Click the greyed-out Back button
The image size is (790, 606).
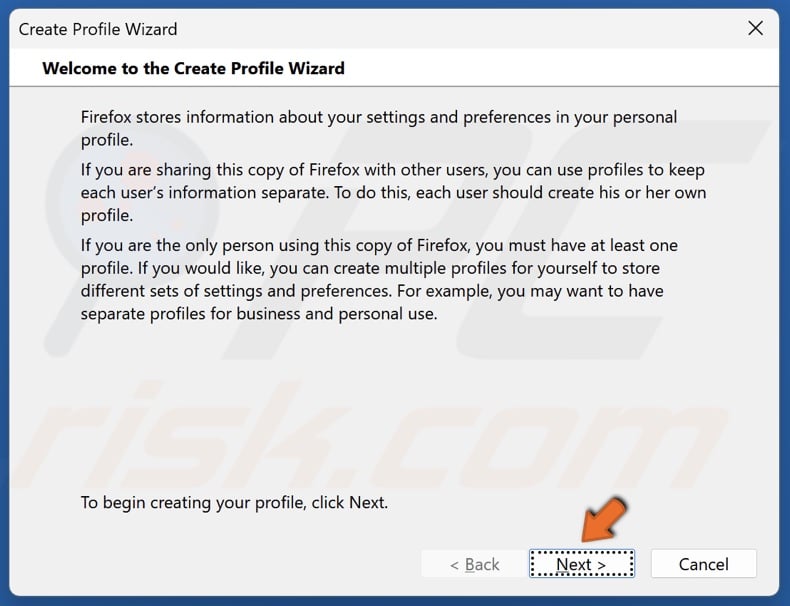(x=474, y=564)
